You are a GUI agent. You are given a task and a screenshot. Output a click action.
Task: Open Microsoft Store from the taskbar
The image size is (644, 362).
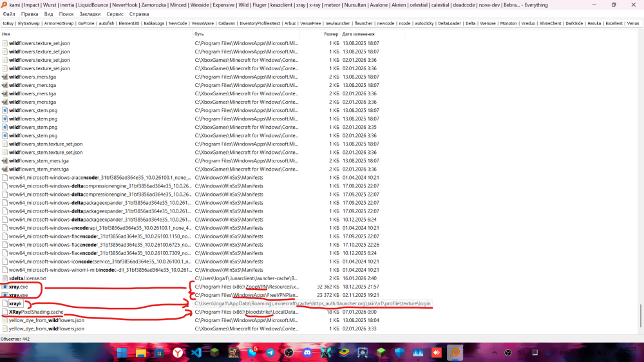click(x=159, y=352)
